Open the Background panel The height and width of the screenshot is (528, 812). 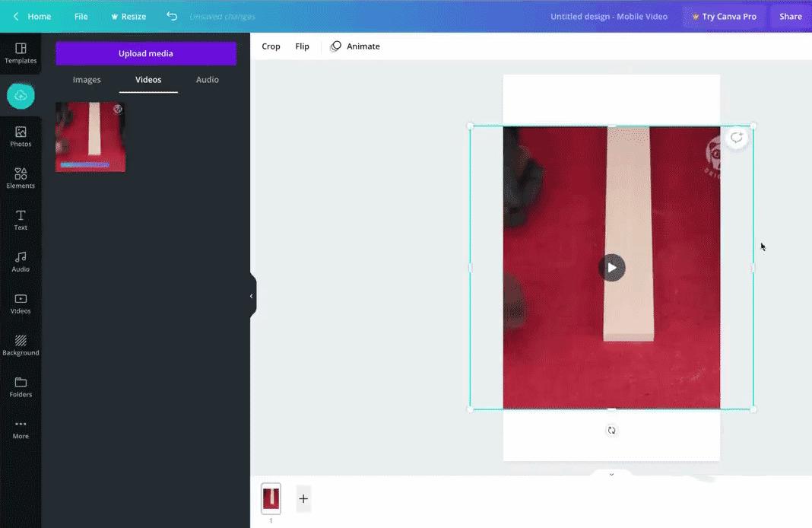coord(21,346)
